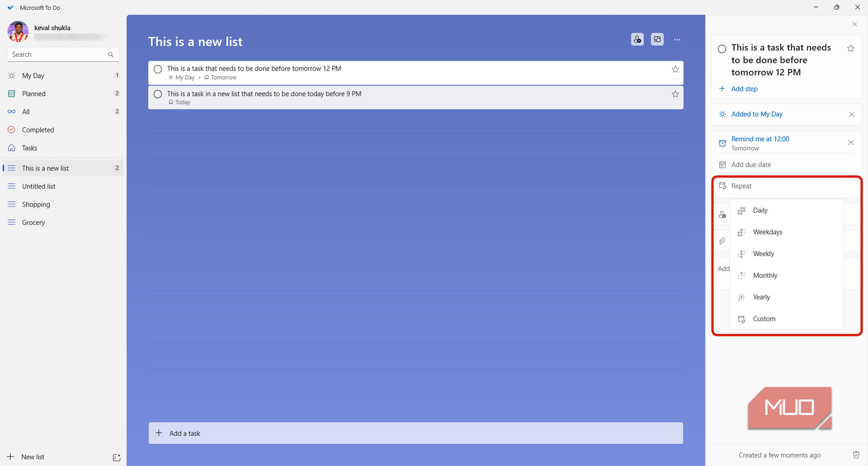
Task: Complete the task due today before 9 PM
Action: tap(158, 94)
